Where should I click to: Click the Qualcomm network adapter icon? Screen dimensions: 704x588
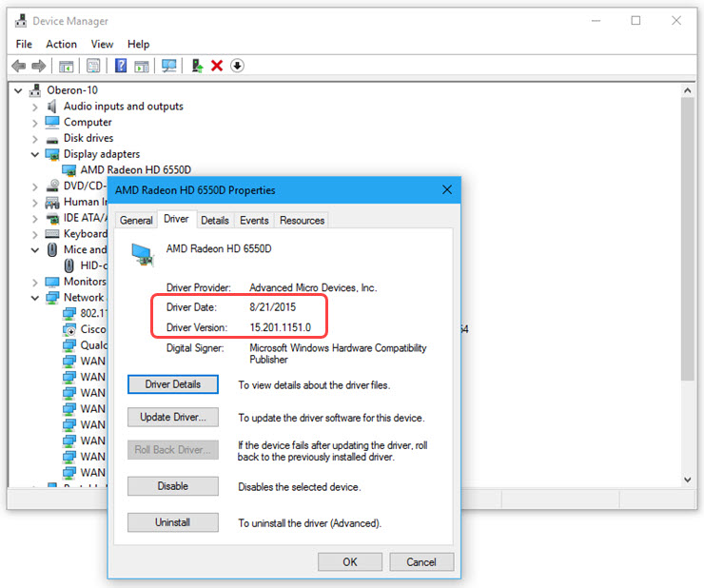coord(69,345)
